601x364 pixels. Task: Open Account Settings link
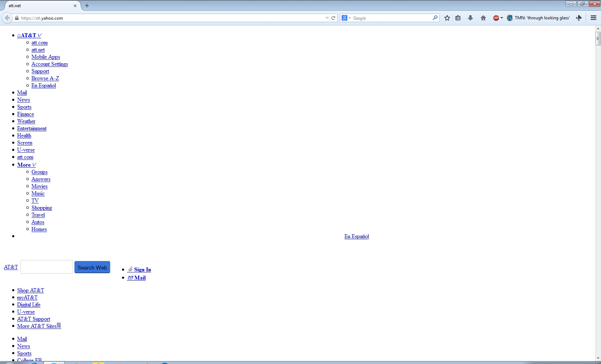tap(50, 64)
